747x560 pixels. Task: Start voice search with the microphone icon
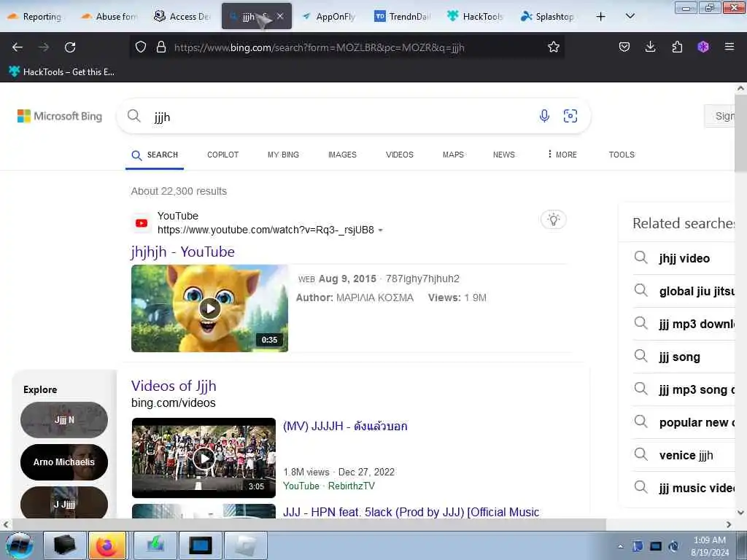pyautogui.click(x=544, y=116)
